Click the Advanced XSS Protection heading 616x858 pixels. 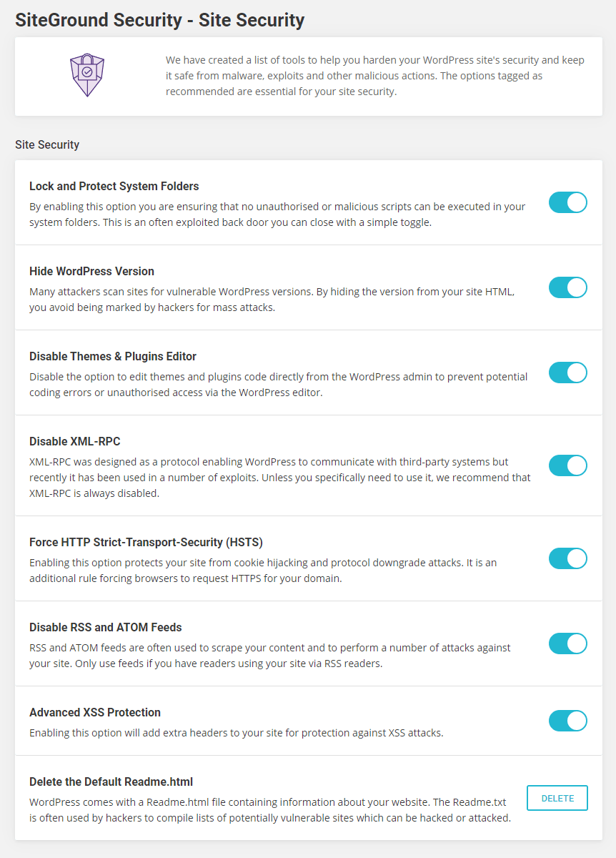pos(94,712)
